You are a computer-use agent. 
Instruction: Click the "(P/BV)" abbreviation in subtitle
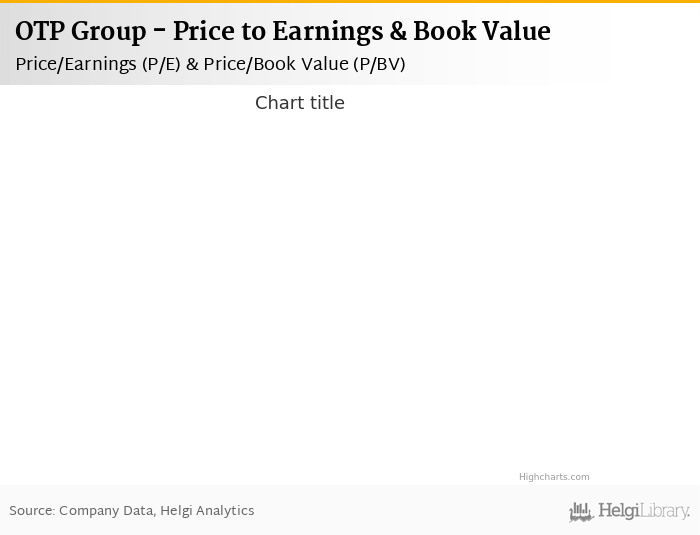pos(379,64)
